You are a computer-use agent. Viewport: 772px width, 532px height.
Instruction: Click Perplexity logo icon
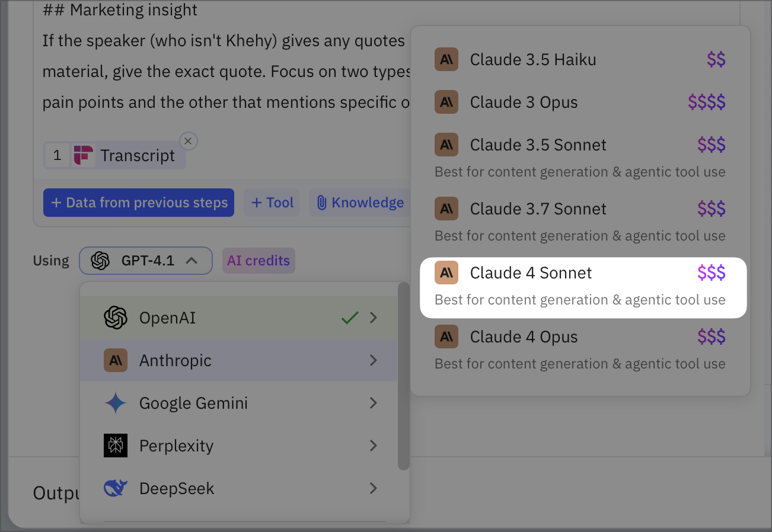pyautogui.click(x=116, y=446)
